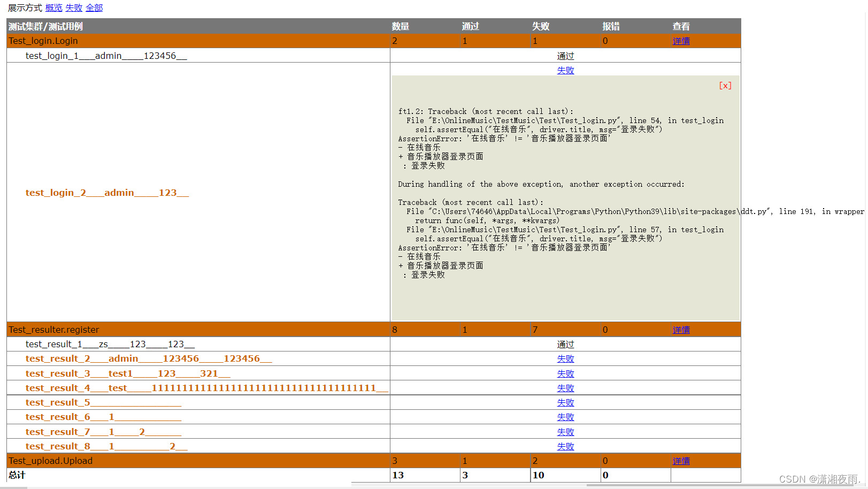Click 通过 status of test_login_1
The width and height of the screenshot is (868, 489).
pyautogui.click(x=565, y=56)
